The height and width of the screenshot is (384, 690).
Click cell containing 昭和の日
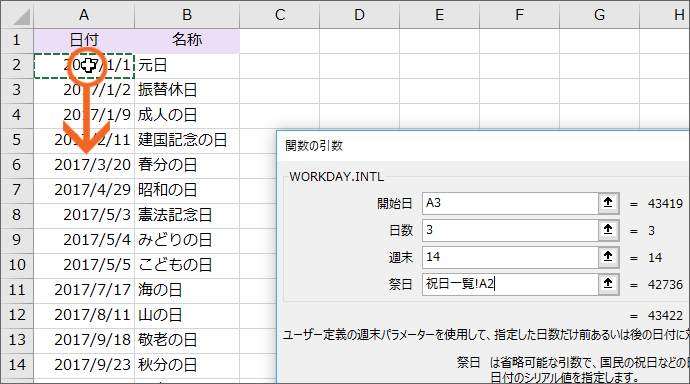[x=187, y=190]
